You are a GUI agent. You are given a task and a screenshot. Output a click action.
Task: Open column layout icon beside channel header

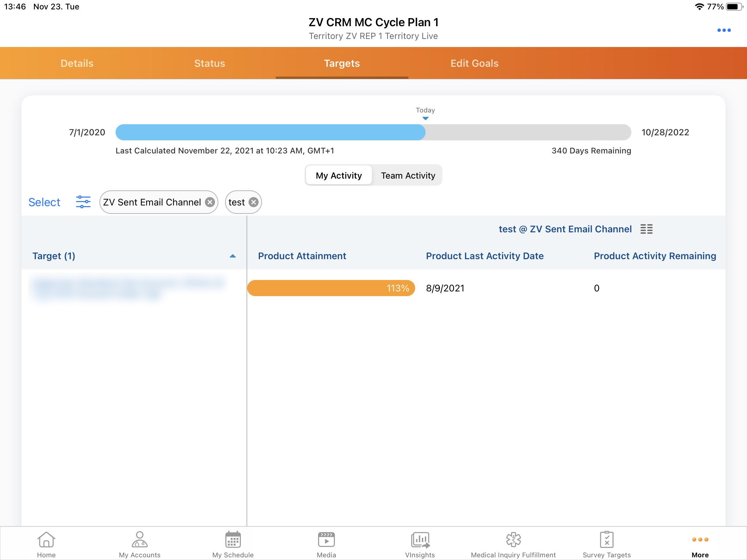(646, 229)
